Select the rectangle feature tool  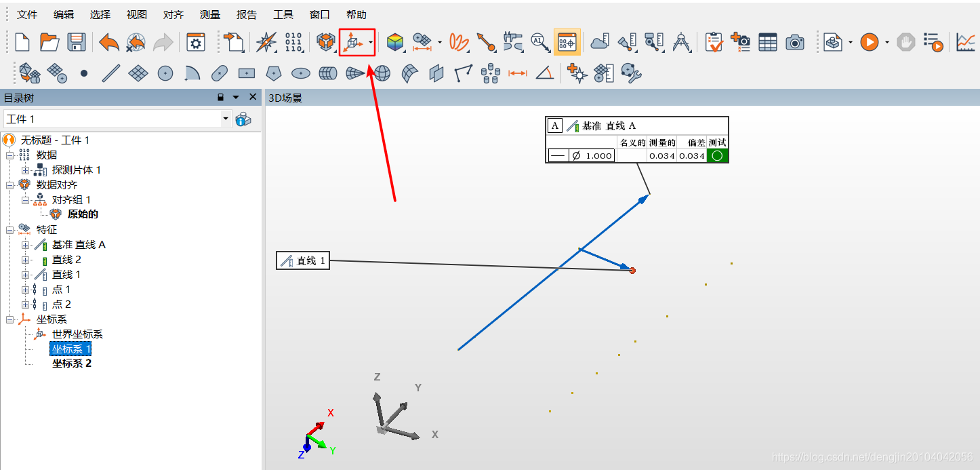247,73
